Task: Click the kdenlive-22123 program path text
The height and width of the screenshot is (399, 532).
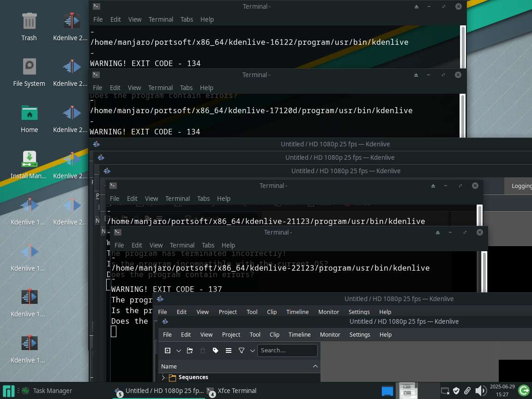Action: [271, 268]
